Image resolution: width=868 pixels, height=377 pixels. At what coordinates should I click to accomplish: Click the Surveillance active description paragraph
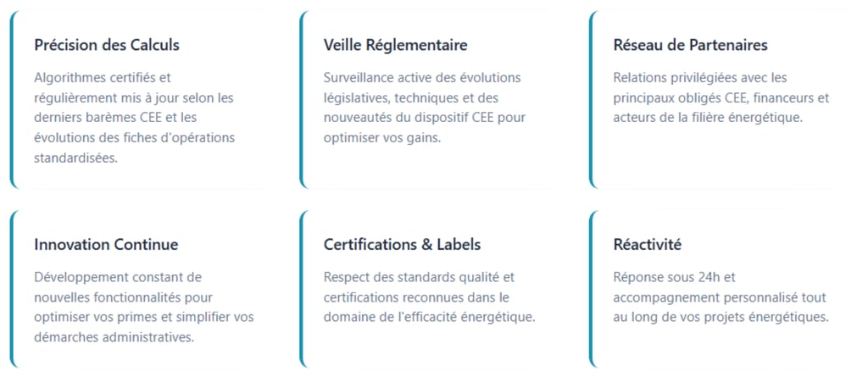coord(425,108)
